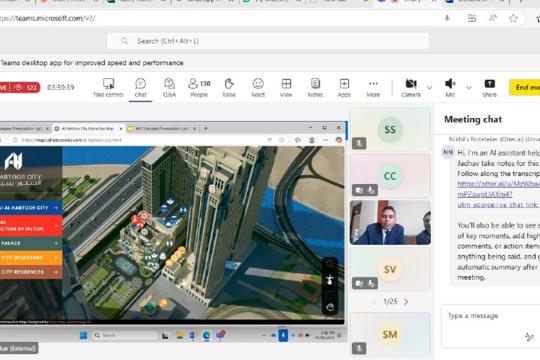This screenshot has width=540, height=360.
Task: Open new tab in shared browser
Action: coord(206,128)
